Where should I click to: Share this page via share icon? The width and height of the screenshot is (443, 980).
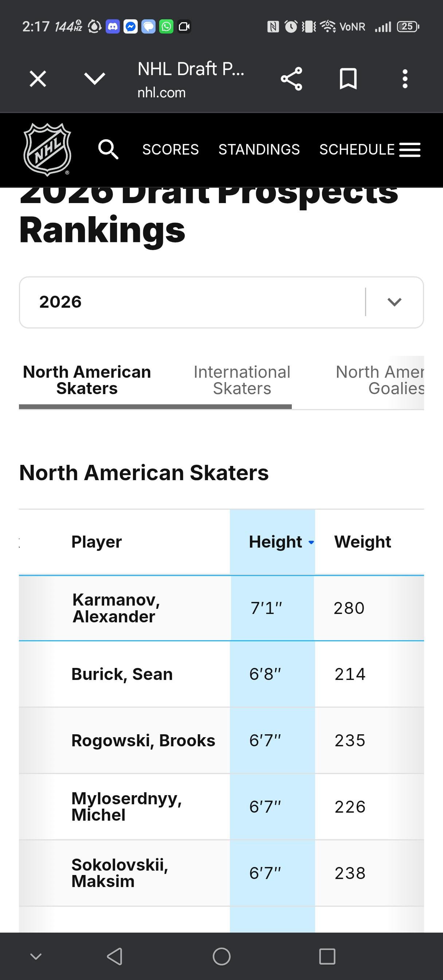pyautogui.click(x=291, y=79)
